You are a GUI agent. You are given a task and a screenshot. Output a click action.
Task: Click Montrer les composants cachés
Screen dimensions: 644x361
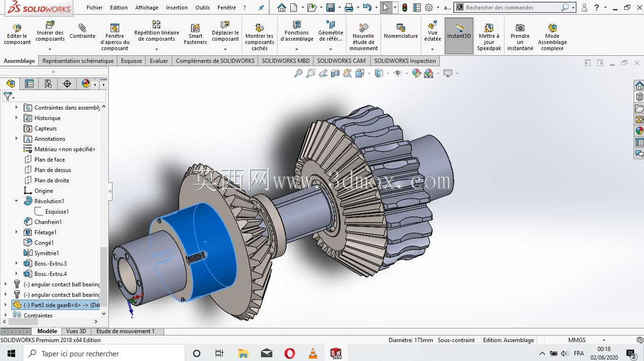pos(259,37)
